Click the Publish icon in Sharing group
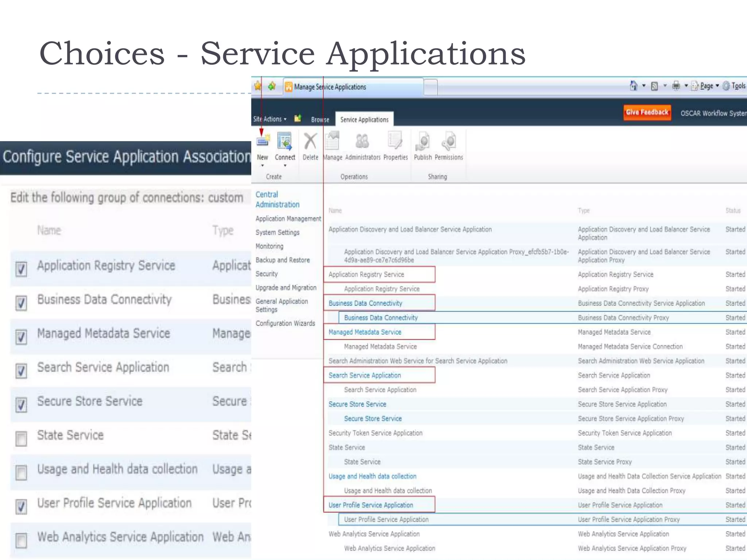This screenshot has width=747, height=560. [x=422, y=142]
